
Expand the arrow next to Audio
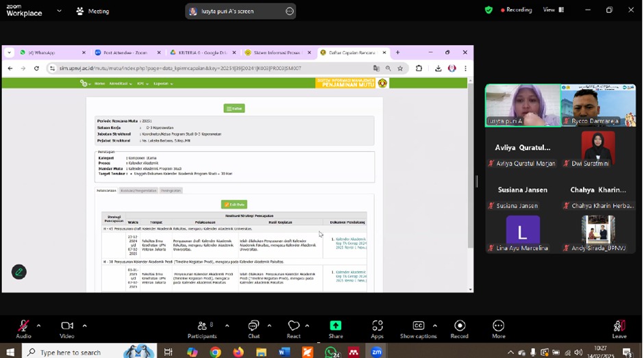click(x=38, y=326)
